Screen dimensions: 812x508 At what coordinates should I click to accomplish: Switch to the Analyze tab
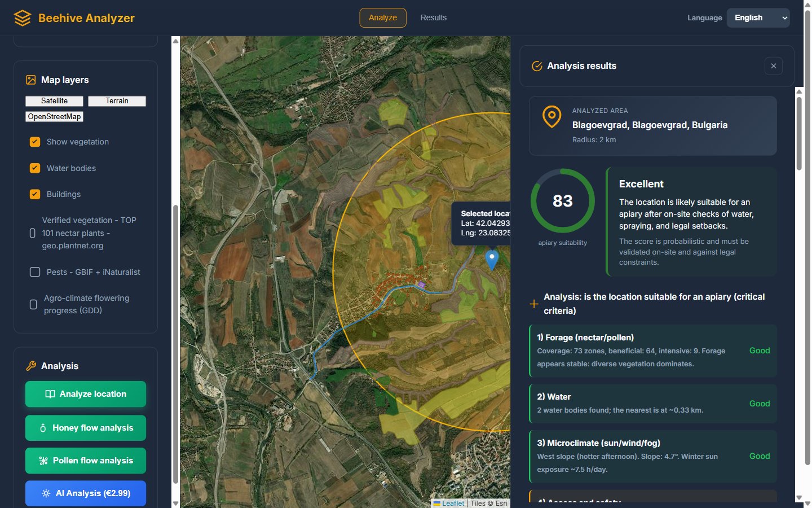383,18
